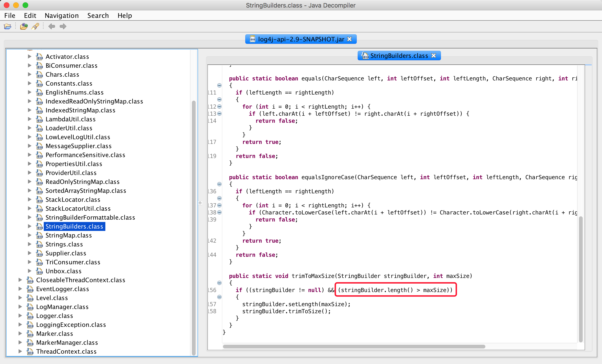Click the class icon on StringBuilders.class tab
This screenshot has height=364, width=602.
coord(365,56)
